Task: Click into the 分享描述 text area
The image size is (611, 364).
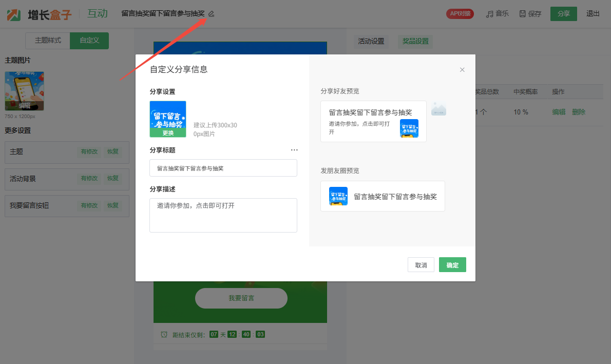Action: tap(223, 215)
